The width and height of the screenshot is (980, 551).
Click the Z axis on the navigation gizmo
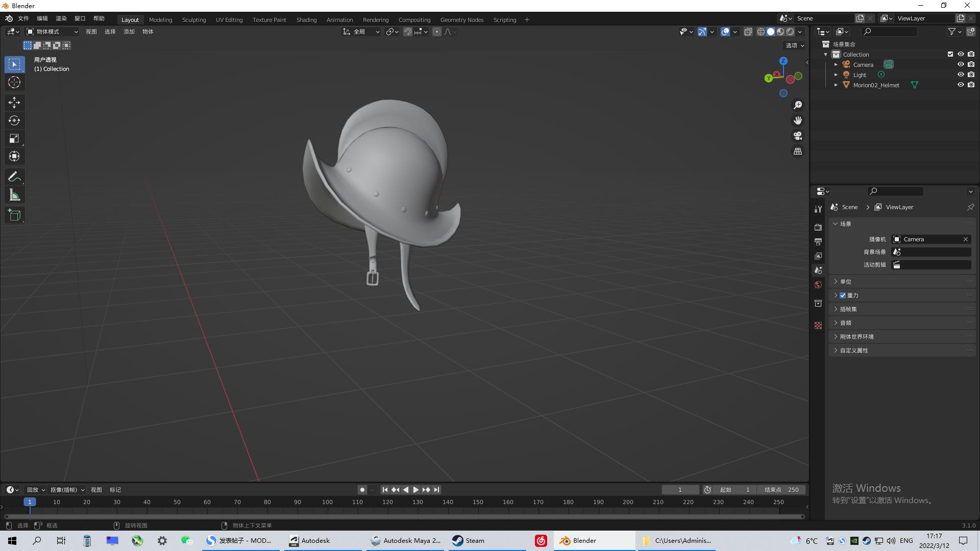pyautogui.click(x=783, y=61)
